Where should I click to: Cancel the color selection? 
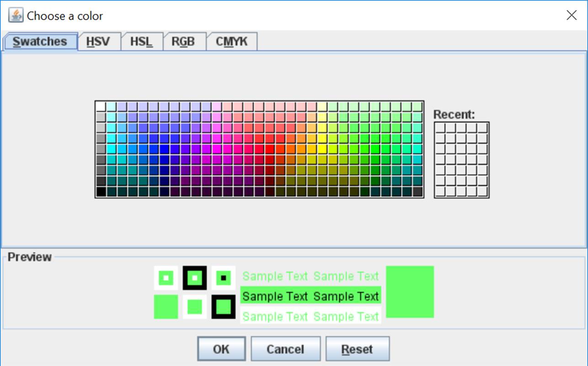285,348
